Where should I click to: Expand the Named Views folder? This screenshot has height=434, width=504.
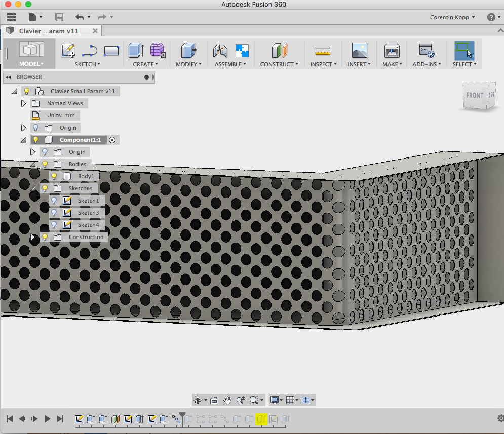[x=23, y=103]
